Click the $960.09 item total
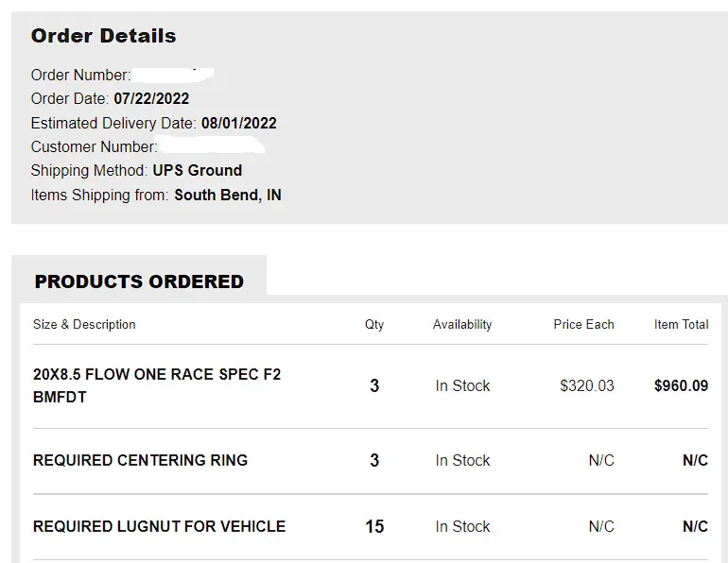The width and height of the screenshot is (728, 563). (x=681, y=385)
